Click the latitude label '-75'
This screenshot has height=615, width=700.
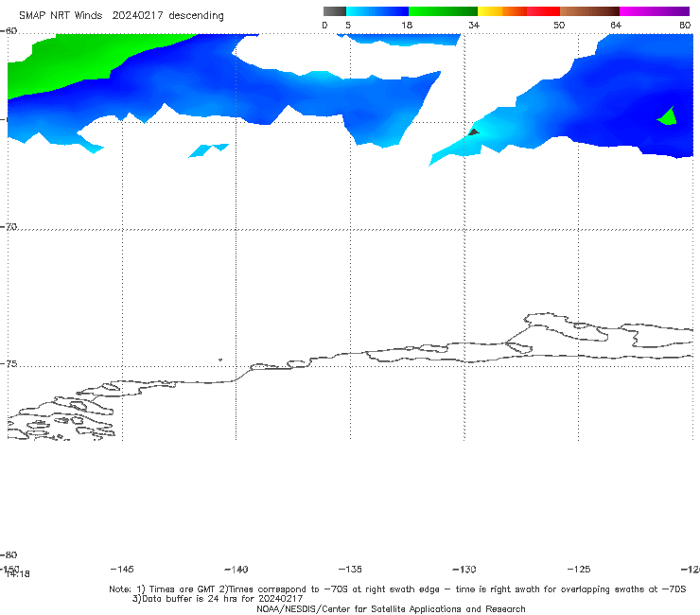coord(9,363)
